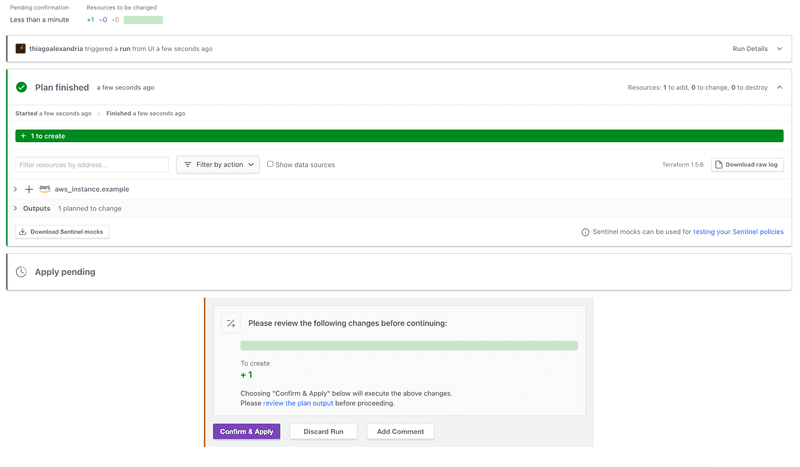Focus the Filter resources by address field
This screenshot has width=800, height=467.
[x=92, y=164]
